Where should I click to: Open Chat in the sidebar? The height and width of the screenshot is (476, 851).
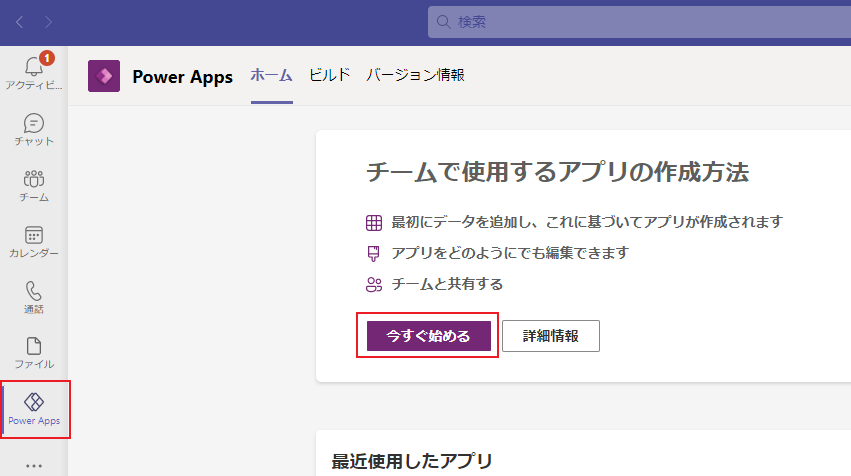coord(34,130)
